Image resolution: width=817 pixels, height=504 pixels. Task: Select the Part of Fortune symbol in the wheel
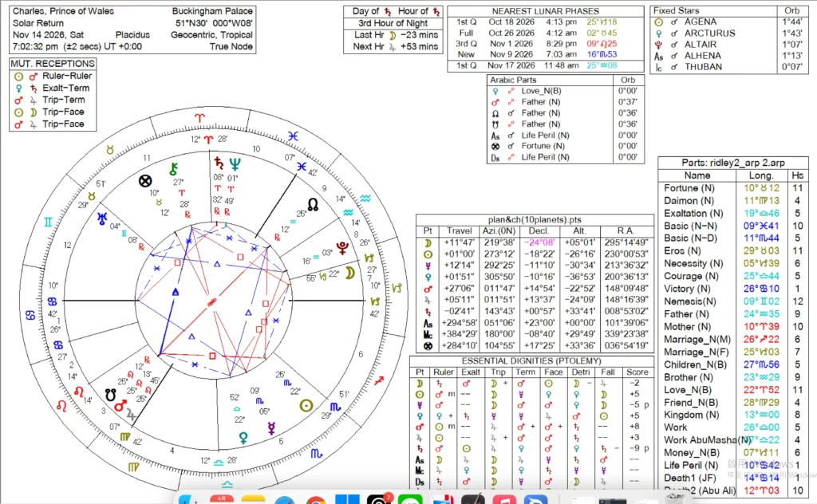pos(145,181)
